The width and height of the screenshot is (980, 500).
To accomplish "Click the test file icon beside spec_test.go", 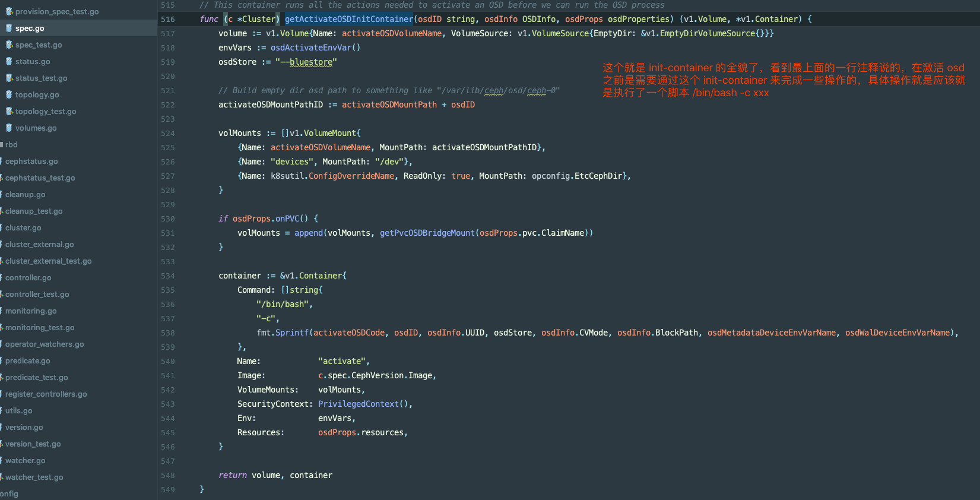I will [9, 45].
